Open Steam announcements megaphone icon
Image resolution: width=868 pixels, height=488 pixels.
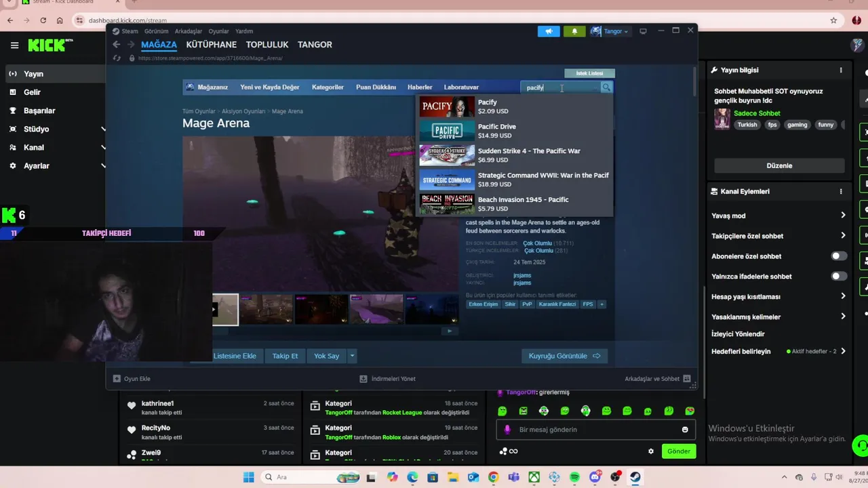pos(549,31)
